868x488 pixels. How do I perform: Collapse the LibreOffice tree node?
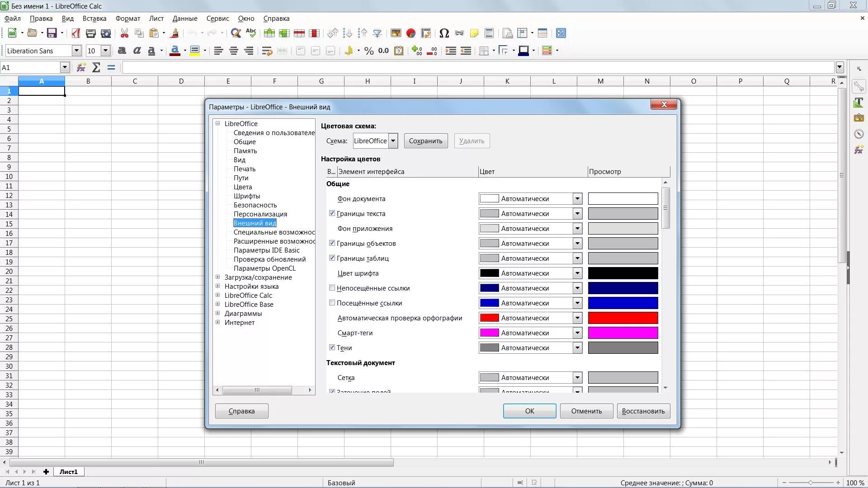pyautogui.click(x=217, y=123)
